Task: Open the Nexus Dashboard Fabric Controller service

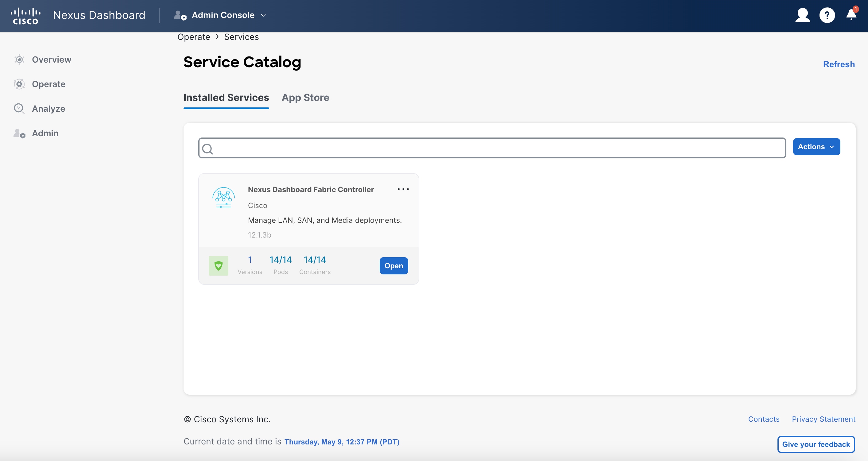Action: [x=393, y=265]
